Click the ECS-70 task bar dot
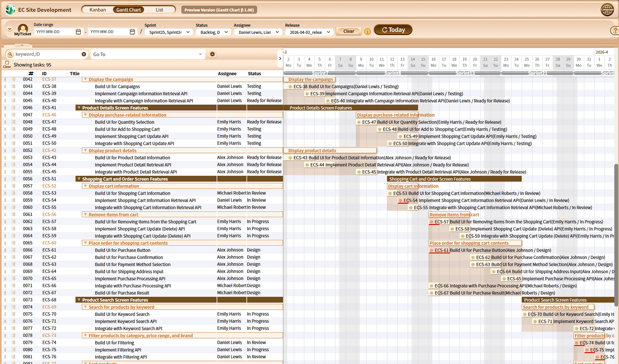619x364 pixels. pos(525,314)
